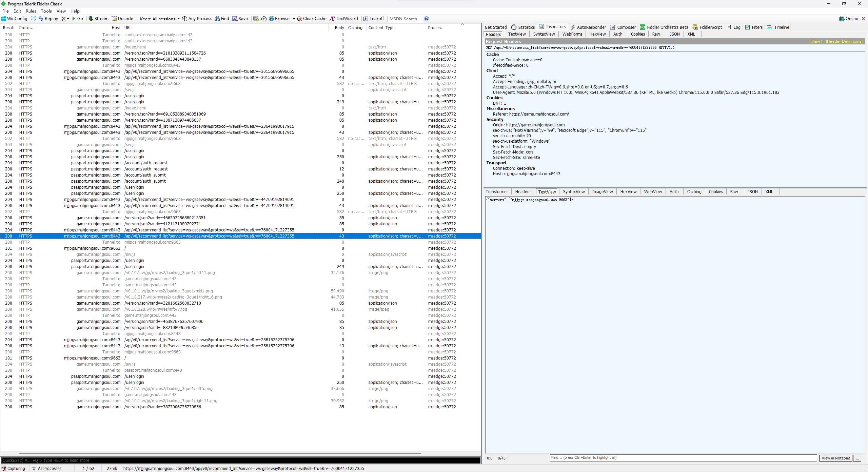
Task: Open the Statistics tab
Action: click(x=523, y=27)
